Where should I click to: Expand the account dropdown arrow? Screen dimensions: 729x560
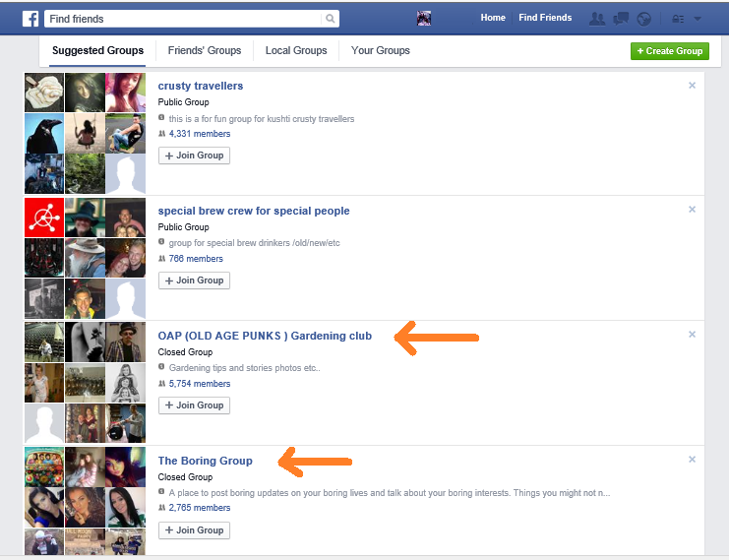point(698,19)
